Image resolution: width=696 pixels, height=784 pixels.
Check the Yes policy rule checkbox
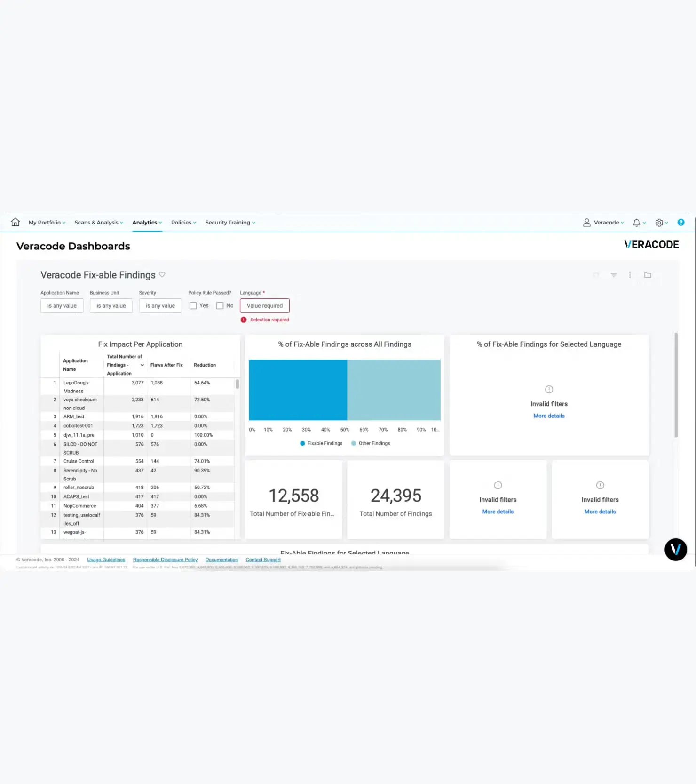click(x=193, y=306)
